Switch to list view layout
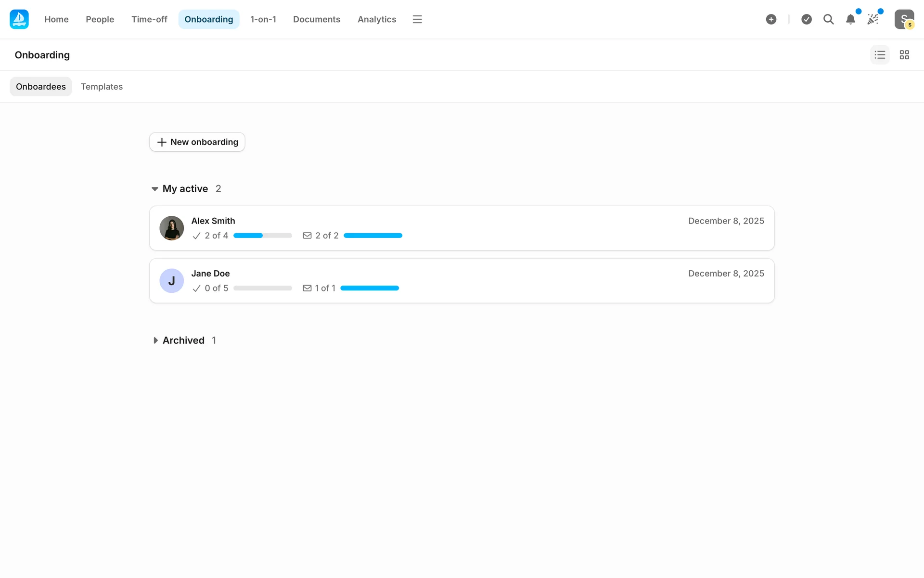The image size is (924, 578). click(x=880, y=55)
